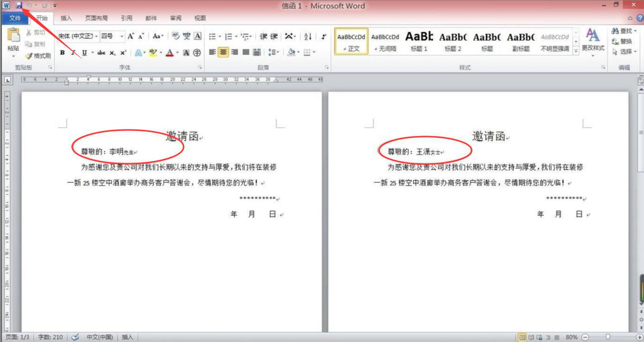Viewport: 644px width, 342px height.
Task: Open the font size dropdown 四号
Action: (x=112, y=36)
